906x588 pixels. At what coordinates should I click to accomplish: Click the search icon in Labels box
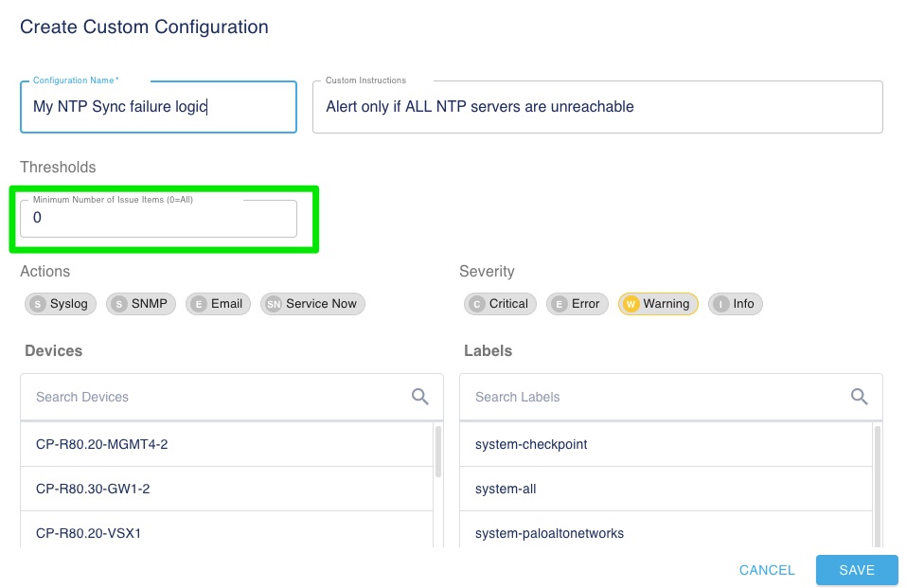click(x=860, y=397)
